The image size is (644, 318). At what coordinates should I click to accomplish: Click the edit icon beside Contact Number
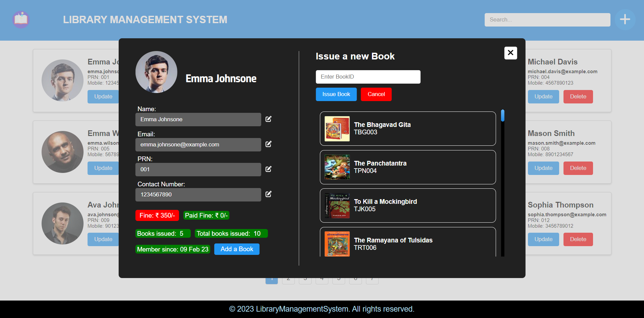[268, 194]
